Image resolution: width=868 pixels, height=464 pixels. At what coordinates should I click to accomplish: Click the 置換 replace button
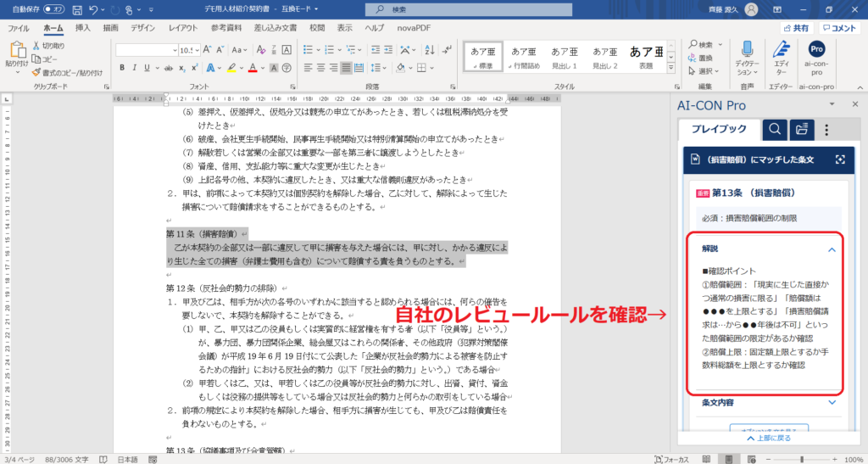pos(700,58)
